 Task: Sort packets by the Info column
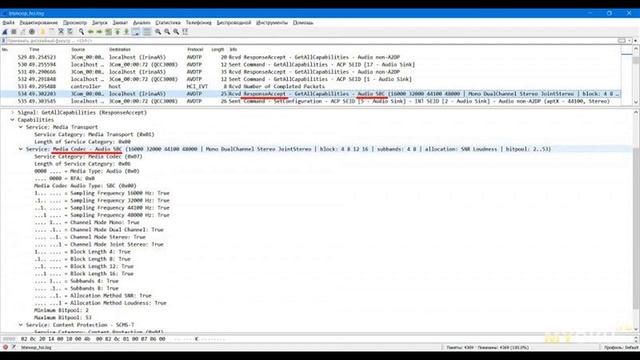point(233,49)
